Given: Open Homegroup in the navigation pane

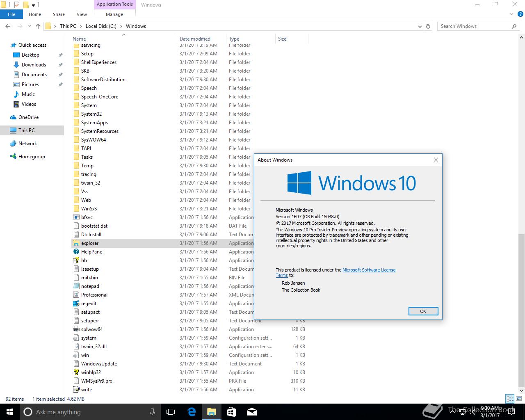Looking at the screenshot, I should click(x=32, y=157).
